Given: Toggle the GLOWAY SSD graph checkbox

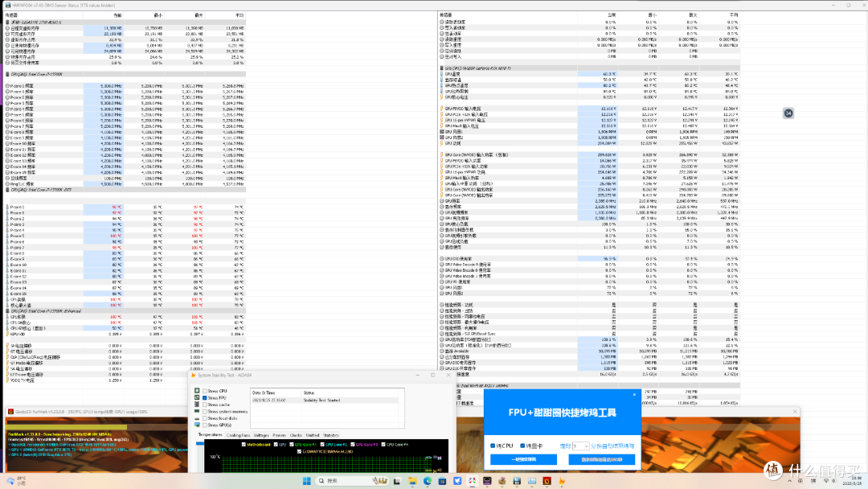Looking at the screenshot, I should 300,451.
